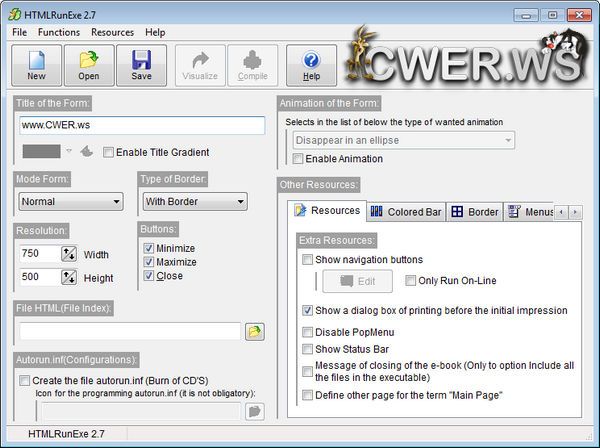The image size is (600, 448).
Task: Click the Width value field 750
Action: [40, 254]
